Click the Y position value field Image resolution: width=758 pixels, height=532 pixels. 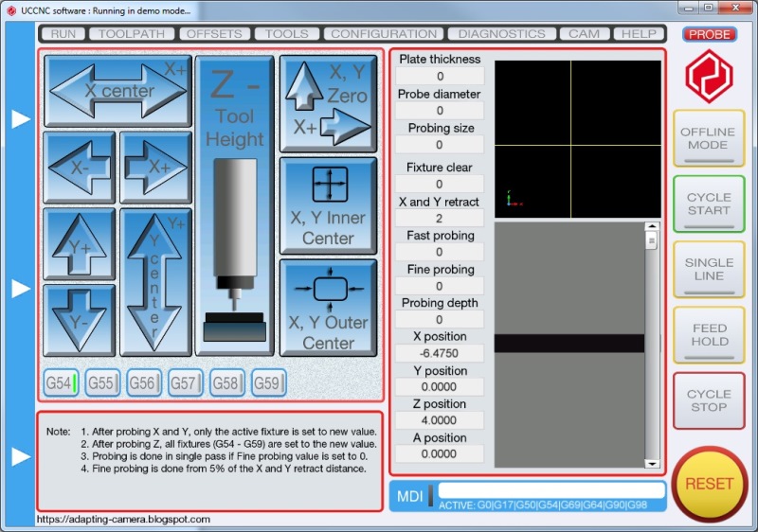(x=440, y=386)
